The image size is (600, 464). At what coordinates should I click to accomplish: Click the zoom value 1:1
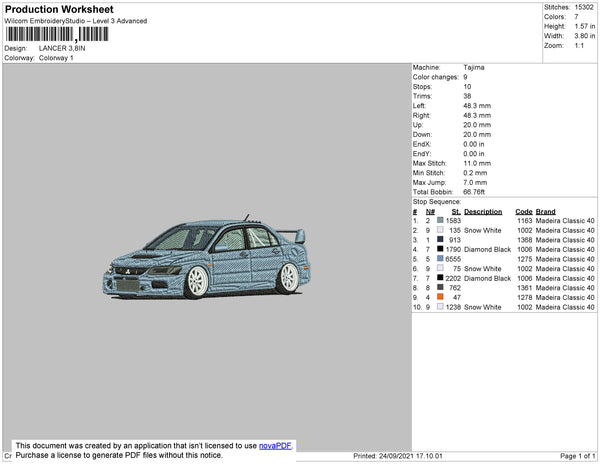coord(579,46)
